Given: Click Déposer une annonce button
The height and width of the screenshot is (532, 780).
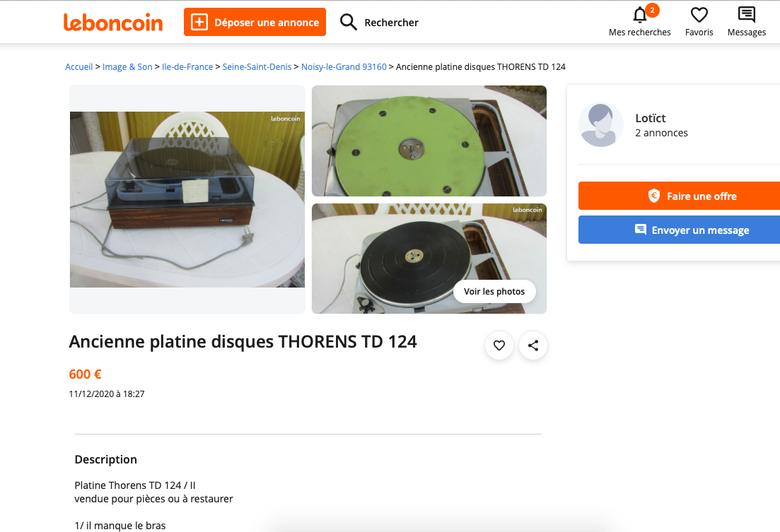Looking at the screenshot, I should 255,22.
